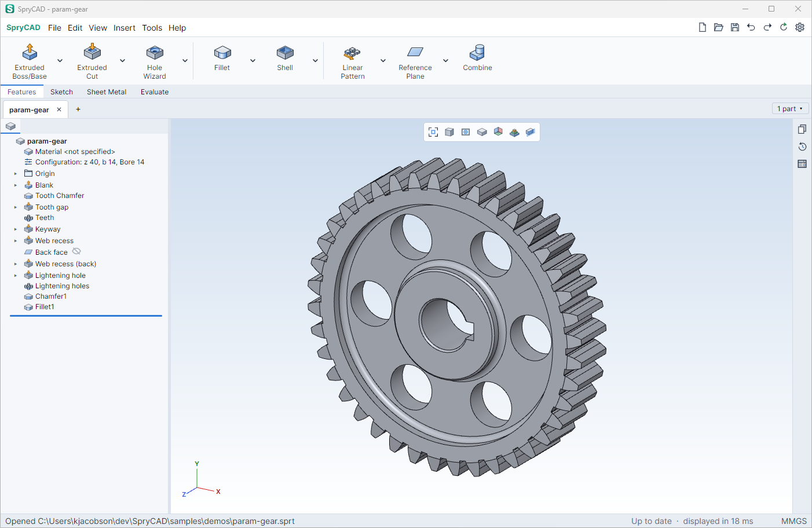The height and width of the screenshot is (528, 812).
Task: Click Configuration: z 40, b 14, Bore 14
Action: point(90,162)
